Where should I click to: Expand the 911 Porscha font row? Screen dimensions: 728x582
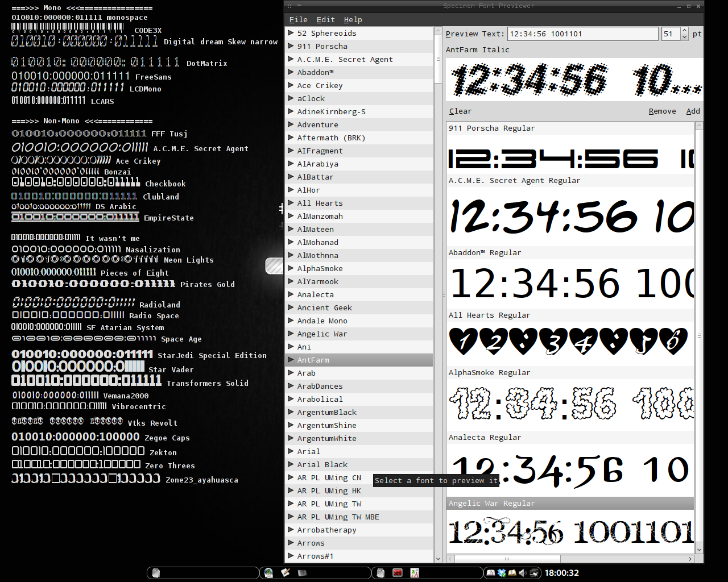tap(291, 46)
